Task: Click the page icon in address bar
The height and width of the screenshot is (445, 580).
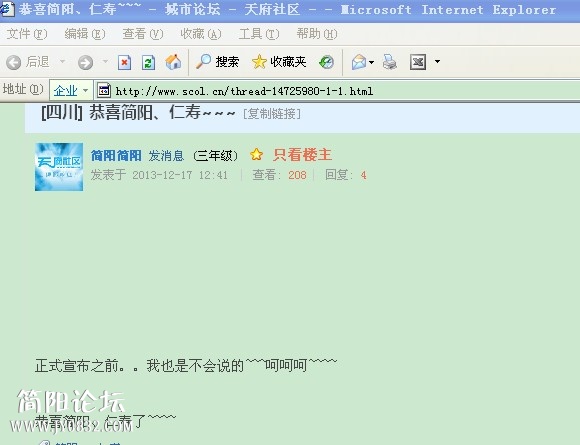Action: pos(104,90)
